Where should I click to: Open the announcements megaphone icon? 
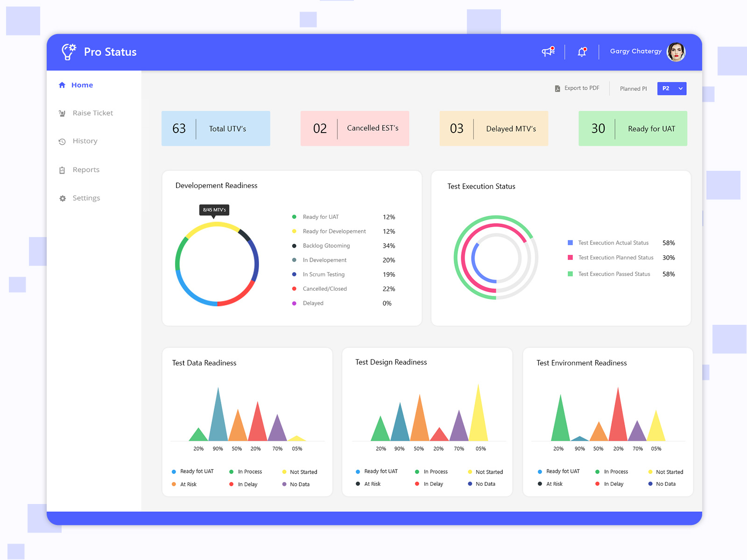(x=547, y=52)
